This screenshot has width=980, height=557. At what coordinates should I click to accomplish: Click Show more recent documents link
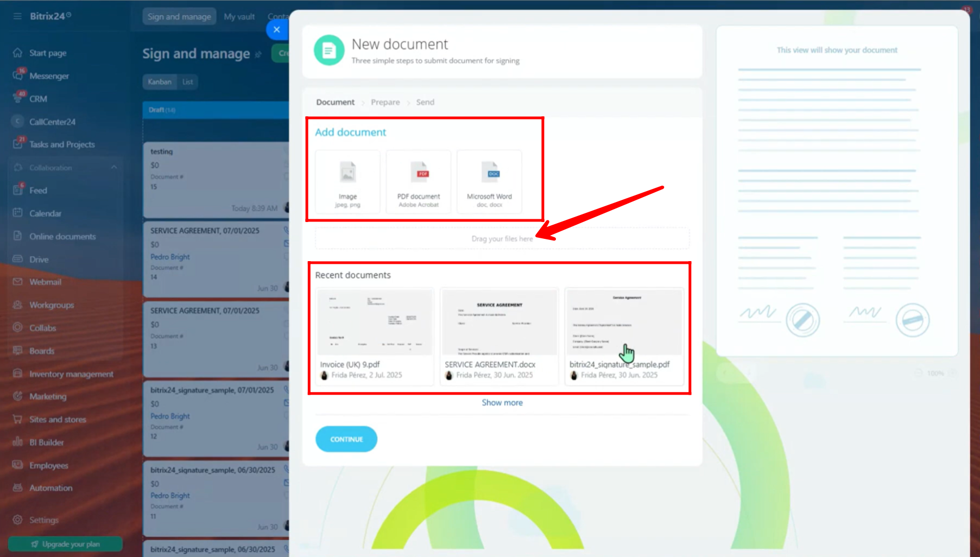(502, 402)
